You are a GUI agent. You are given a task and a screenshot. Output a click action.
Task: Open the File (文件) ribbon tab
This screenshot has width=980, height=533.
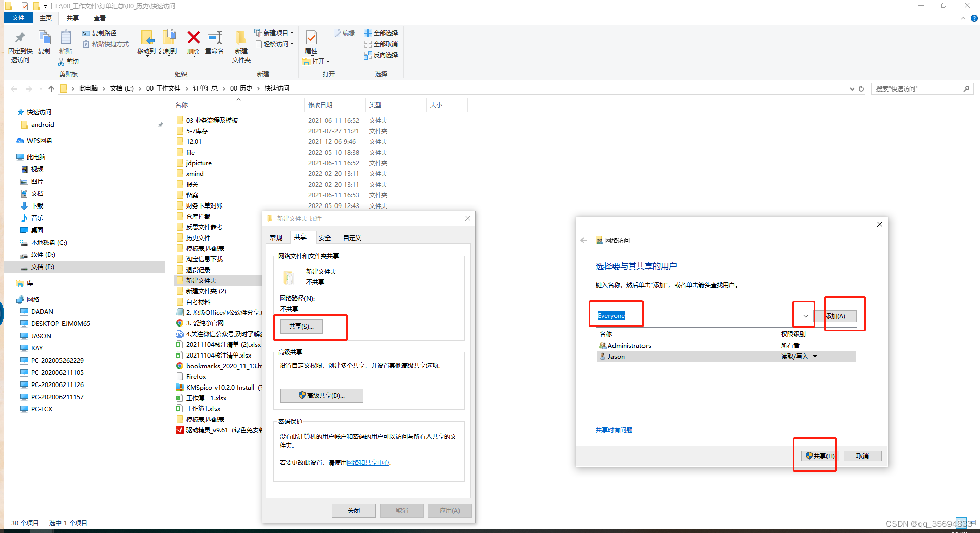coord(18,18)
